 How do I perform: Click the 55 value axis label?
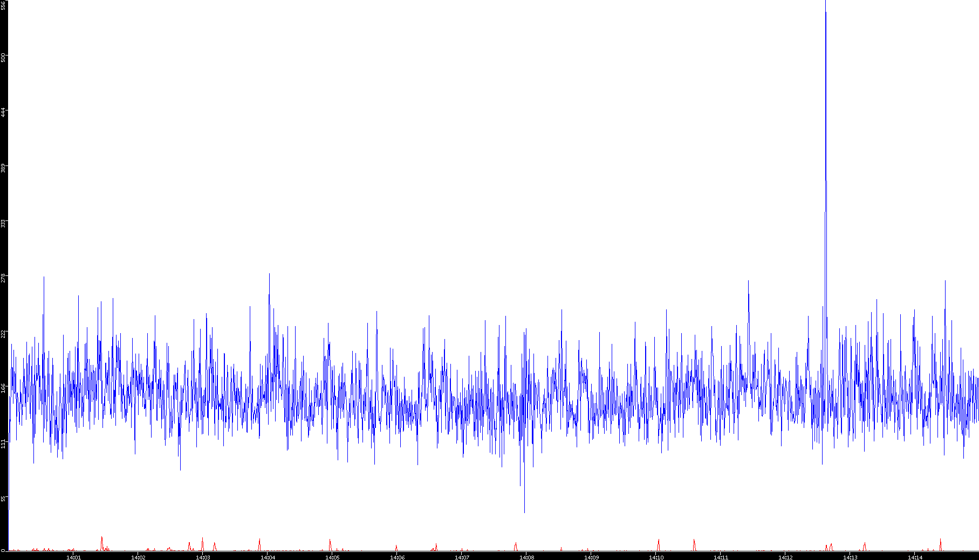pos(3,499)
